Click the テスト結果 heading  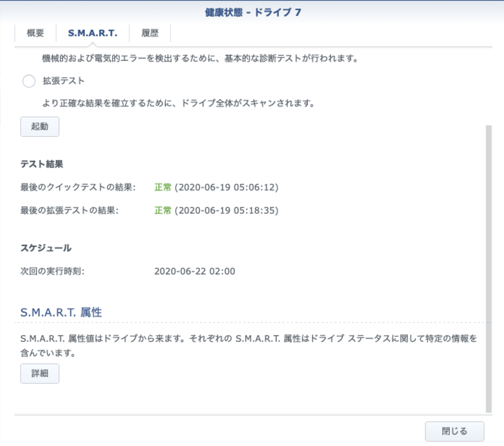click(42, 164)
